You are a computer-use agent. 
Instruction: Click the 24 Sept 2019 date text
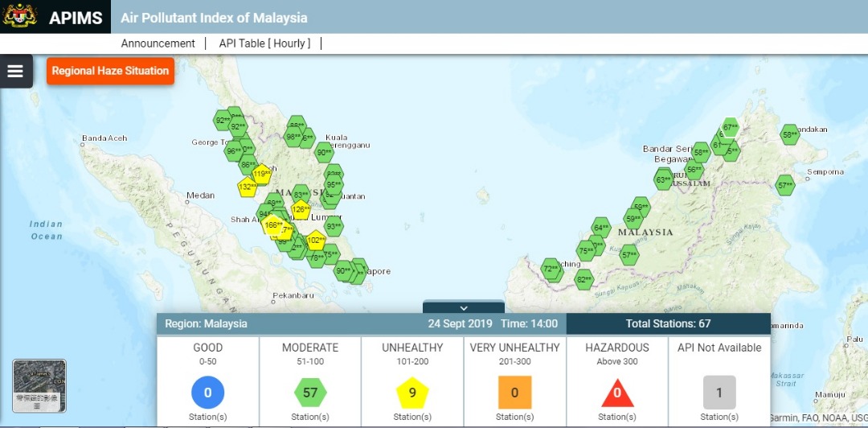[460, 323]
